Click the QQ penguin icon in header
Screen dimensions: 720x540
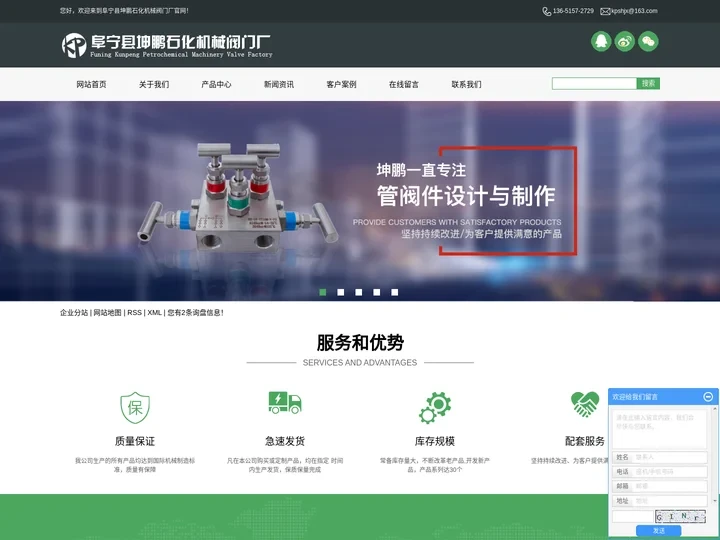(601, 41)
